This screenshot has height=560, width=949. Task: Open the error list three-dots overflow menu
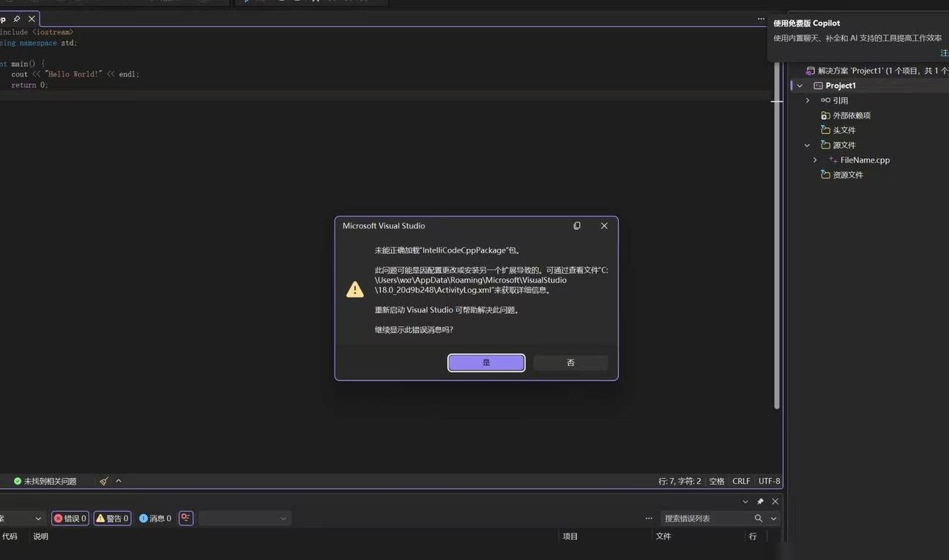point(649,518)
